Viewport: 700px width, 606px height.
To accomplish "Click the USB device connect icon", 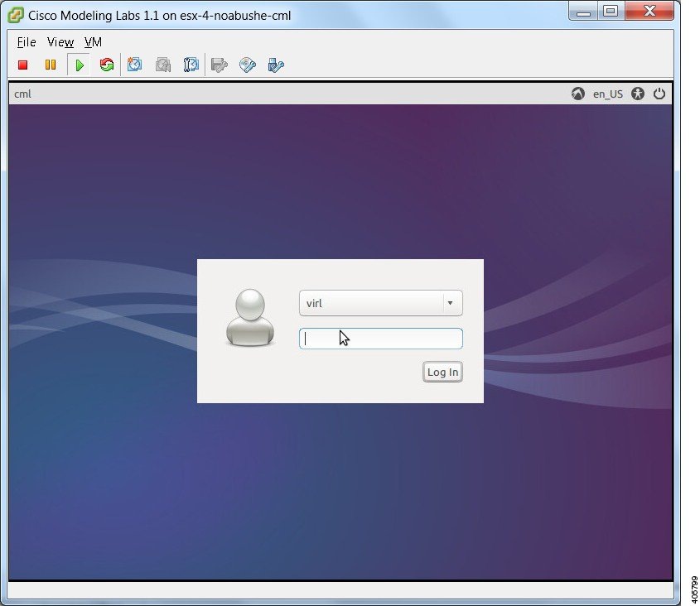I will pos(276,65).
